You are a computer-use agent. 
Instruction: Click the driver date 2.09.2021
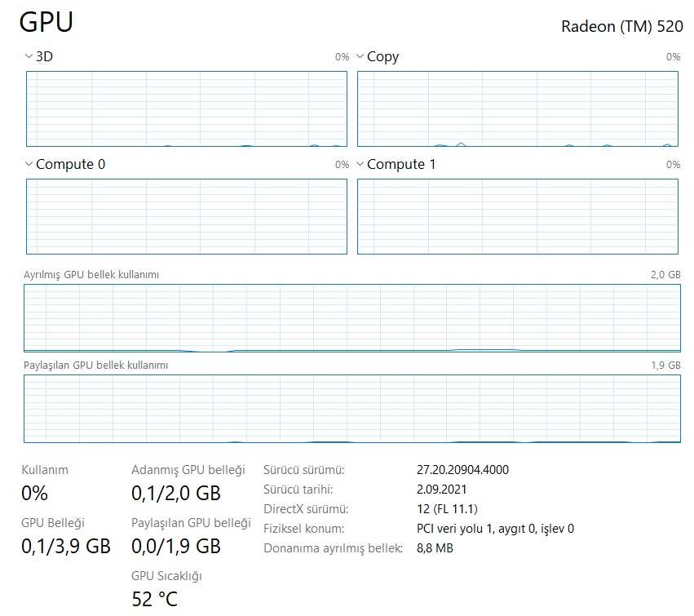441,490
